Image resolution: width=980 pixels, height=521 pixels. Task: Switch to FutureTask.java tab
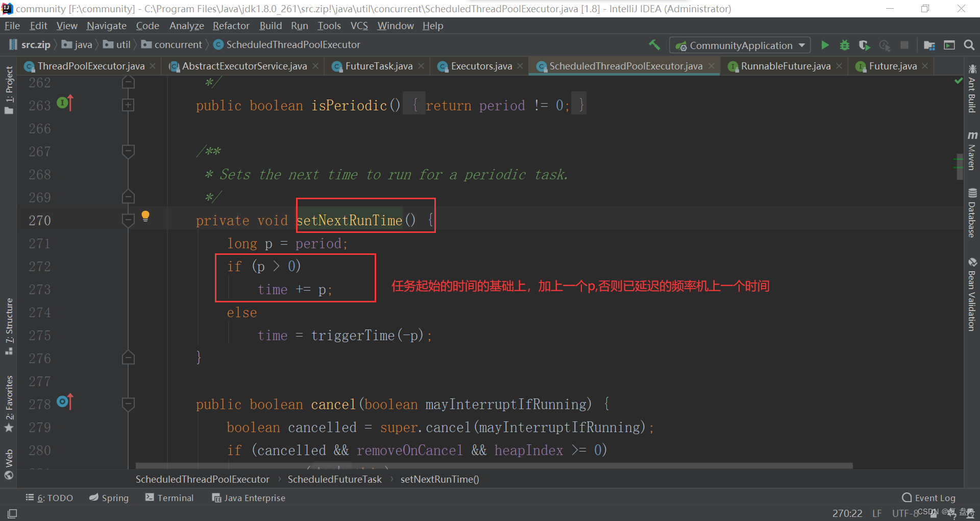pos(379,66)
